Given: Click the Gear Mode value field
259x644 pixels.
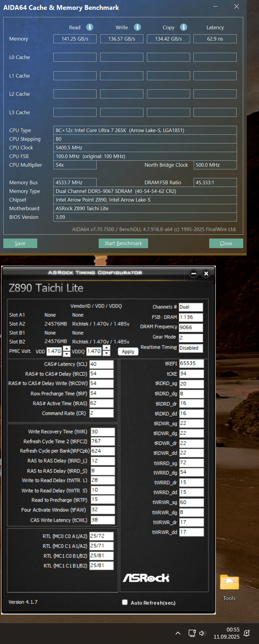Looking at the screenshot, I should (x=191, y=338).
